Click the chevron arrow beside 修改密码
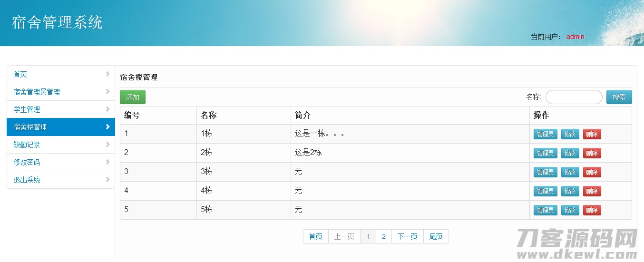Screen dimensions: 644x262 tap(107, 162)
